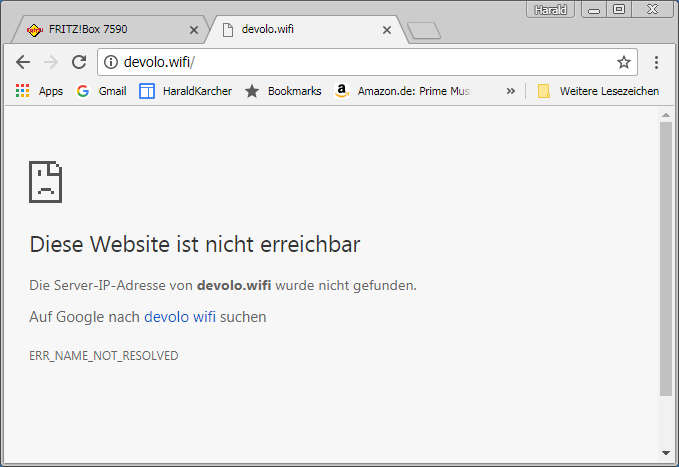Open the HaraldKarcher bookmark
The image size is (679, 467).
(185, 91)
